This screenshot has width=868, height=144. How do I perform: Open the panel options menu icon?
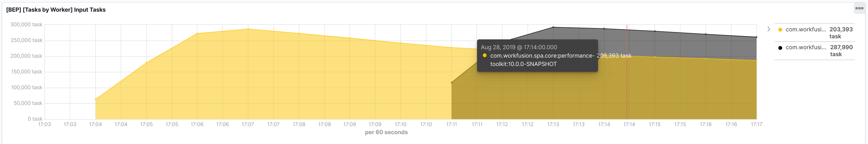[x=859, y=8]
